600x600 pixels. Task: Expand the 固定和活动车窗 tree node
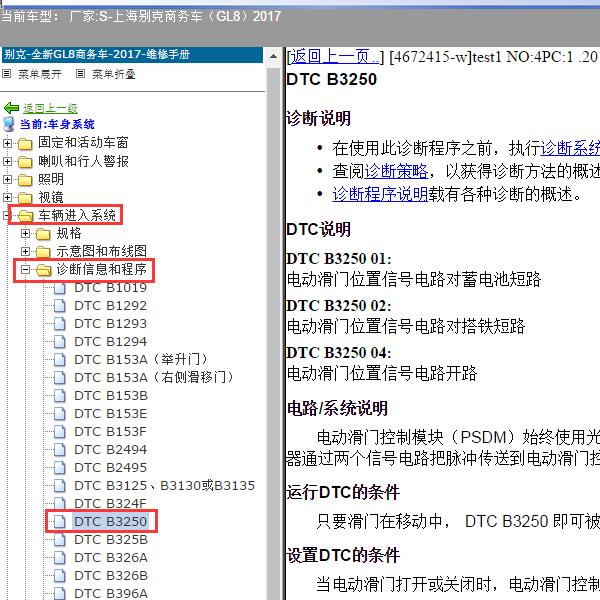pyautogui.click(x=7, y=143)
